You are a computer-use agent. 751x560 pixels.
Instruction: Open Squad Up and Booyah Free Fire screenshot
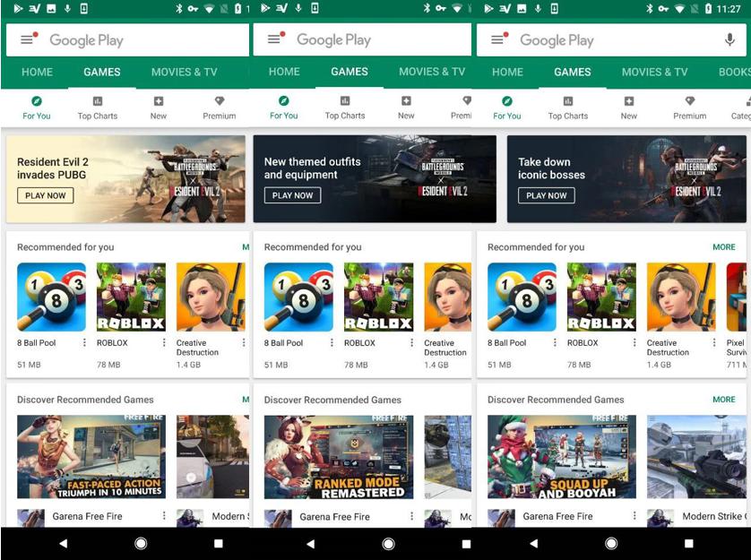pos(562,457)
